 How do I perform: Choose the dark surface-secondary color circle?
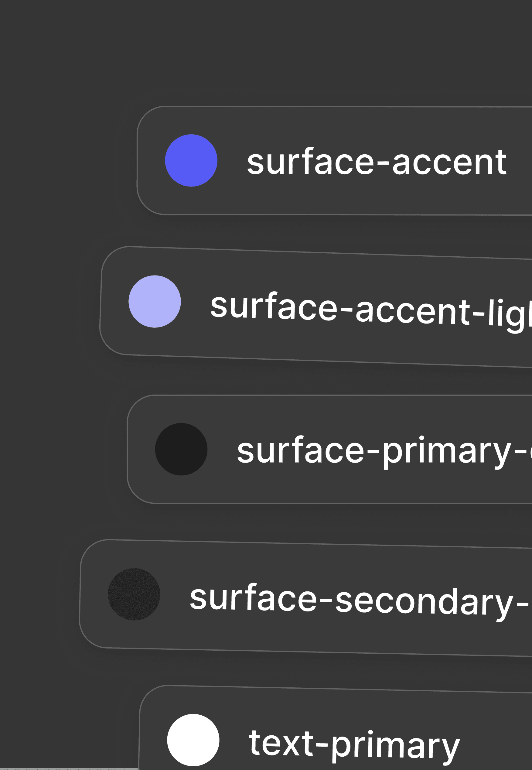pos(134,594)
